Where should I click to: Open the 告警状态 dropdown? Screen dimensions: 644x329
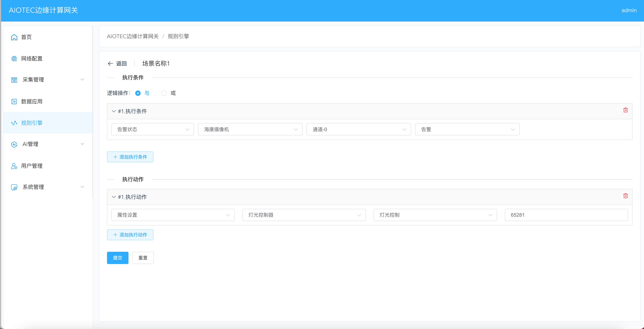click(152, 129)
